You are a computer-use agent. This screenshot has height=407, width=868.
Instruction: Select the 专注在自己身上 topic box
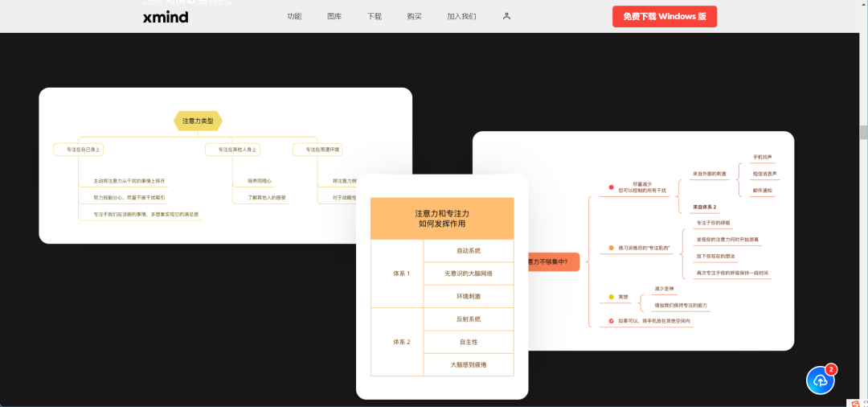79,150
